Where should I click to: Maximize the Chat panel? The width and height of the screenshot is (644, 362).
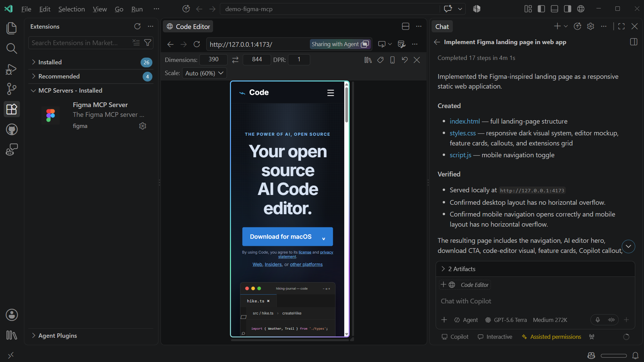[621, 26]
